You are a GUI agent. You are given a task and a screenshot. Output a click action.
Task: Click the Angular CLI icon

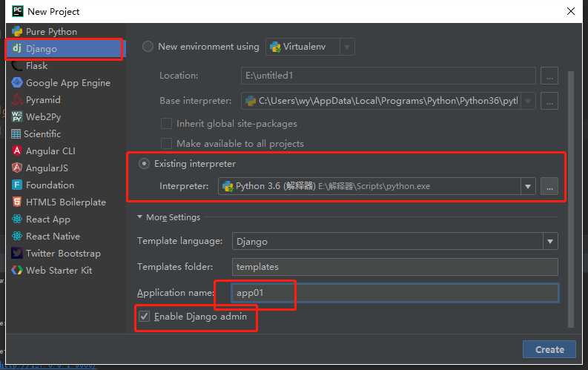17,151
